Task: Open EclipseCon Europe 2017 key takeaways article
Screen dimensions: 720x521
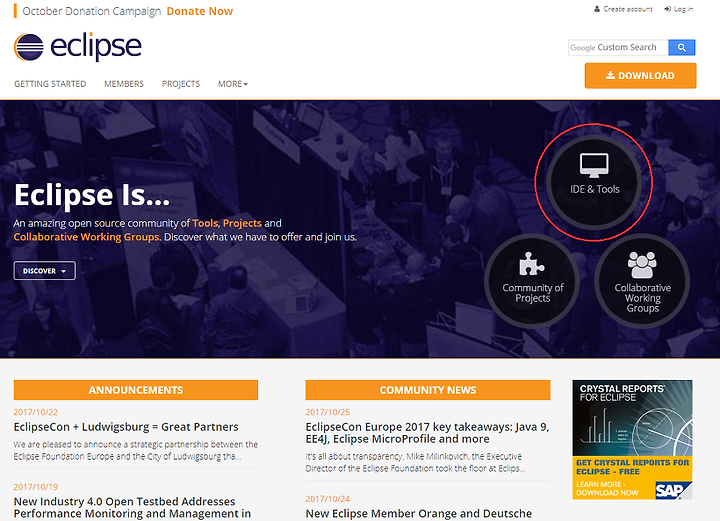Action: point(427,433)
